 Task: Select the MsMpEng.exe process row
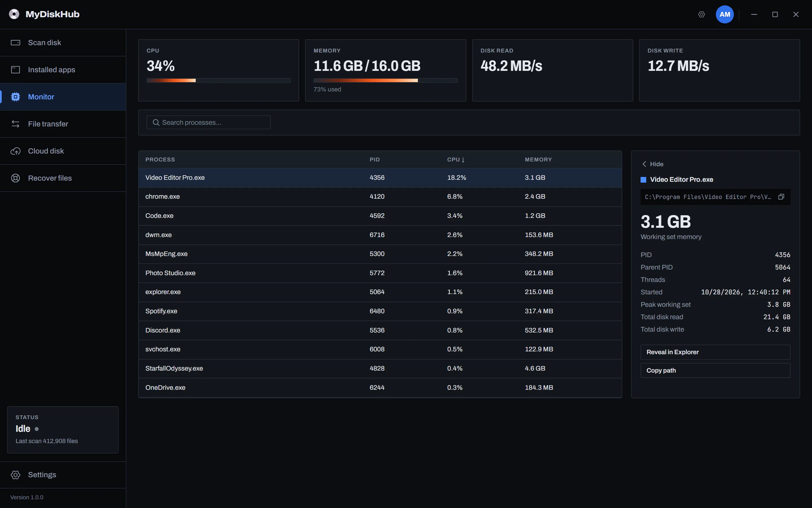coord(380,254)
